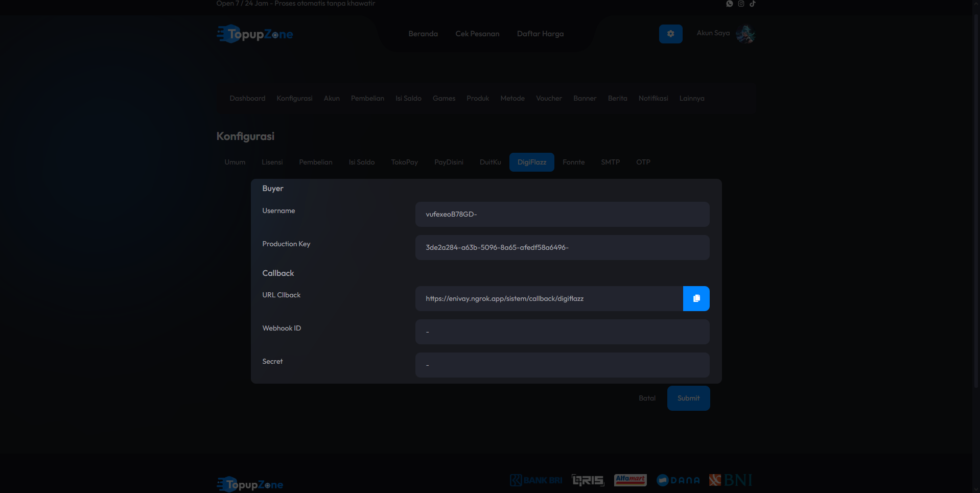Open Isi Saldo admin menu item
This screenshot has height=493, width=980.
[x=408, y=98]
